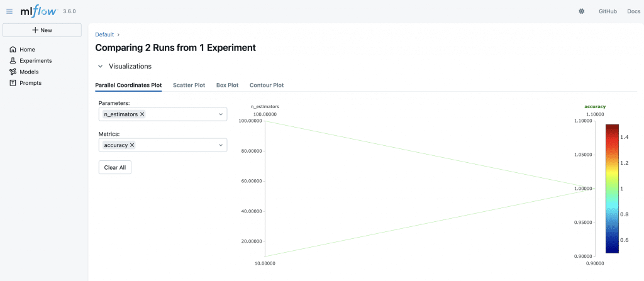
Task: Open the Metrics dropdown arrow
Action: [221, 145]
